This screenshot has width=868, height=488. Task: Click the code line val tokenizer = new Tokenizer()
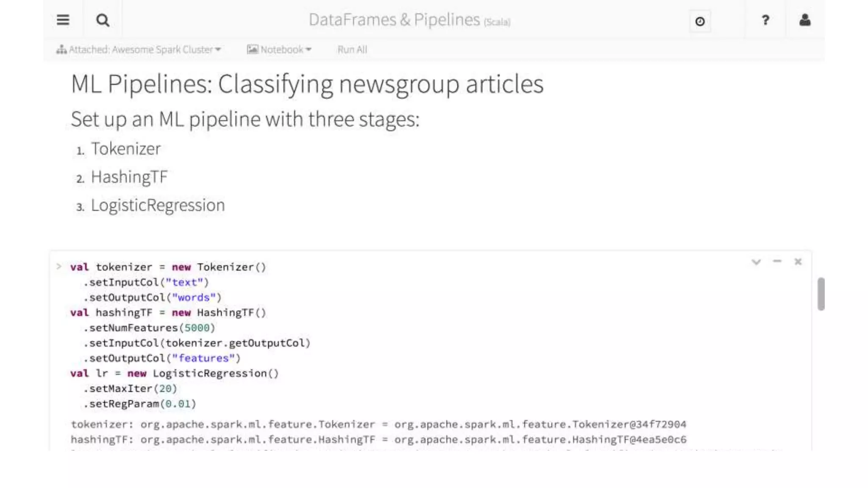(168, 267)
